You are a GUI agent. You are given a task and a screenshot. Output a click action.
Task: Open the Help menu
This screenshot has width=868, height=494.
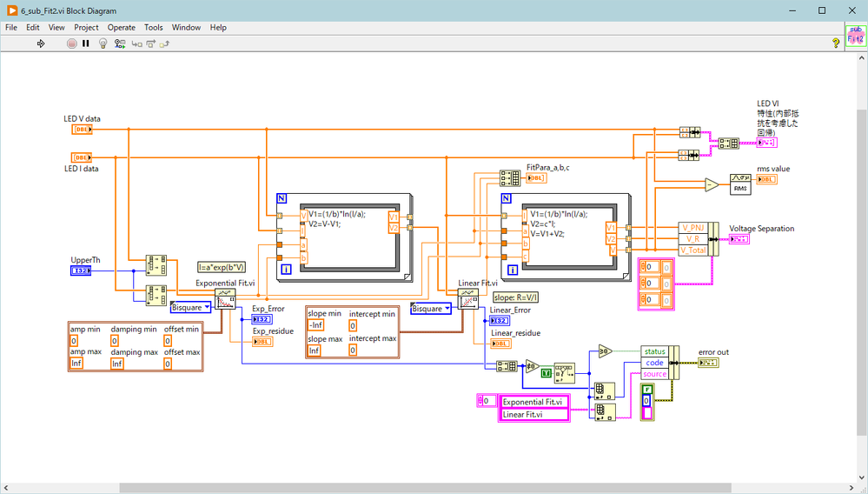(x=218, y=27)
